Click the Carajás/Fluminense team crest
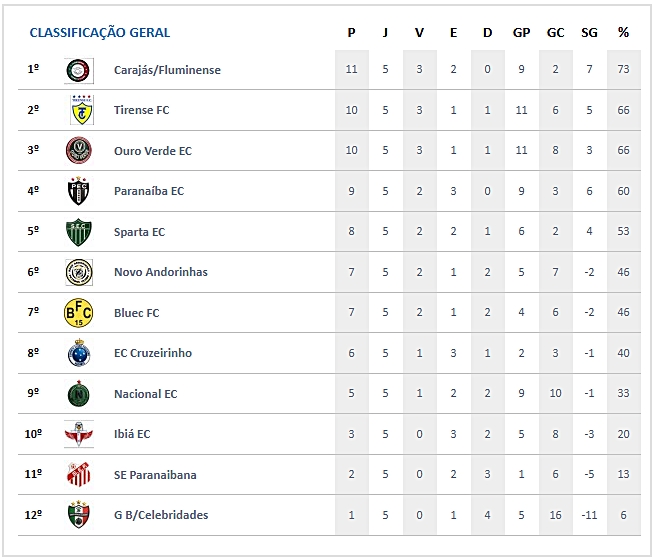 click(79, 70)
